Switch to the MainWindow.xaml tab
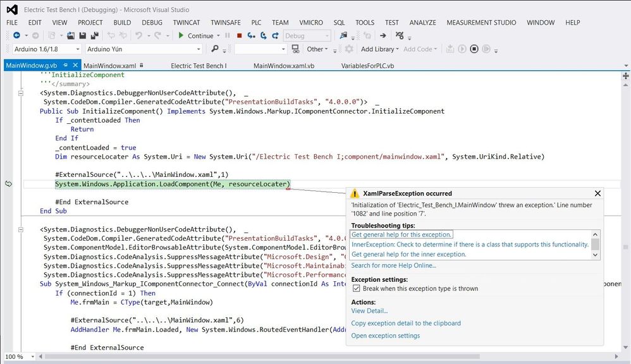 click(x=110, y=66)
